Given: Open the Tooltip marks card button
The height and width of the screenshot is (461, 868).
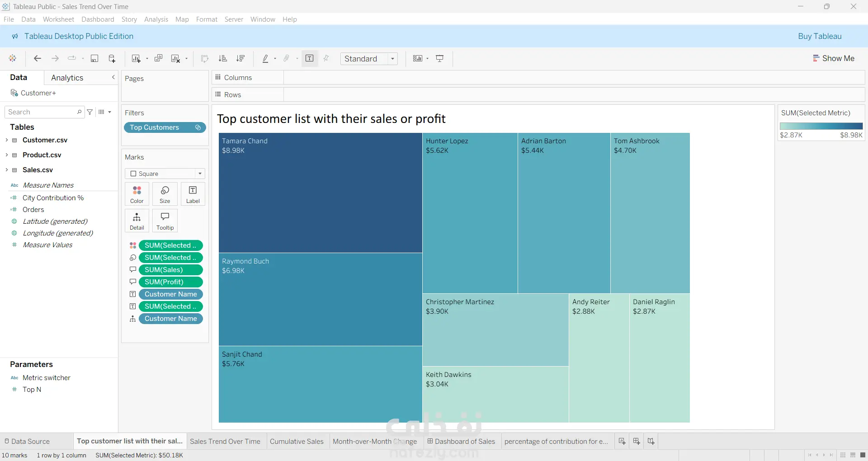Looking at the screenshot, I should (165, 221).
